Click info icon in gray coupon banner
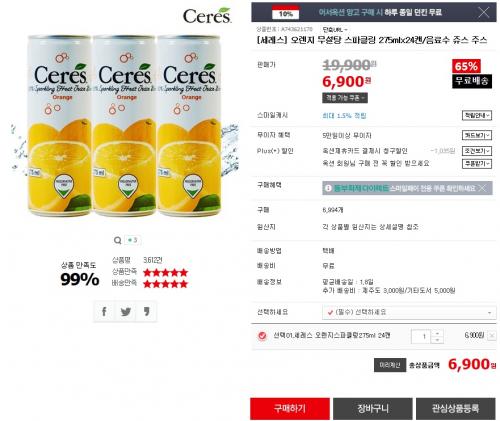Viewport: 500px width, 421px height. [x=328, y=188]
